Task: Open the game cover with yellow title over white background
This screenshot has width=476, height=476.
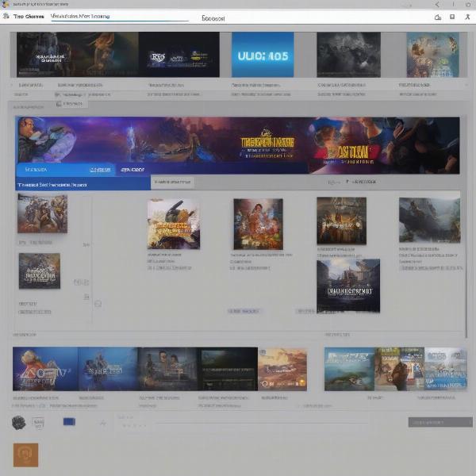Action: coord(174,224)
